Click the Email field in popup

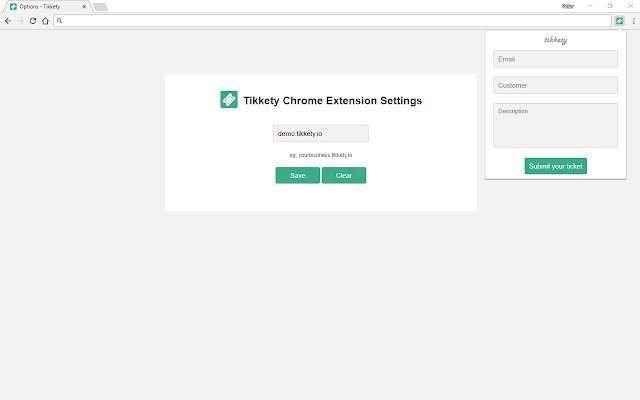pos(555,59)
